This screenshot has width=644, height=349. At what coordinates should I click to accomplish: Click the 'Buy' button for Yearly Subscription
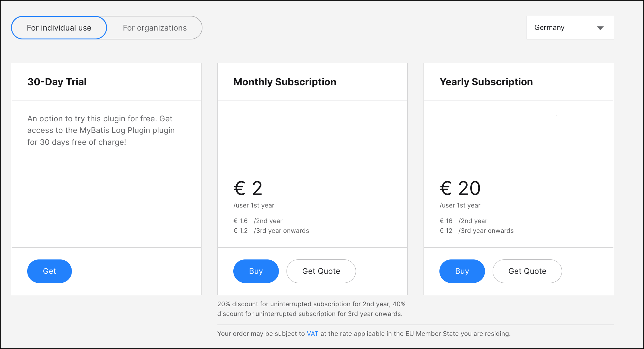[x=462, y=271]
